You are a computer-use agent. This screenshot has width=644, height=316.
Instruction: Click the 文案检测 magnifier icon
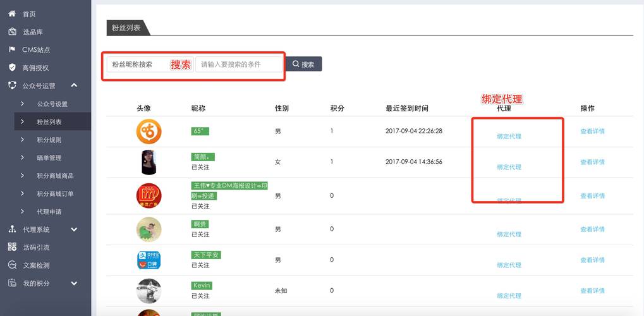click(12, 265)
